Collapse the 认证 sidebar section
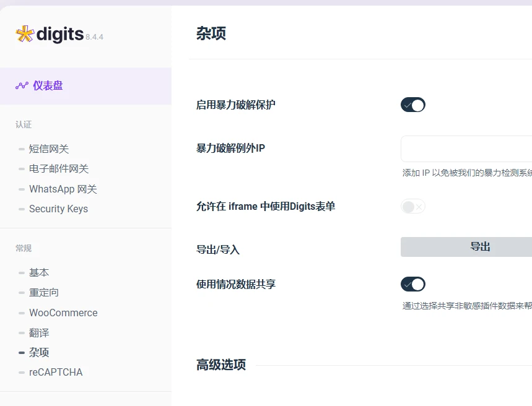 click(x=23, y=124)
